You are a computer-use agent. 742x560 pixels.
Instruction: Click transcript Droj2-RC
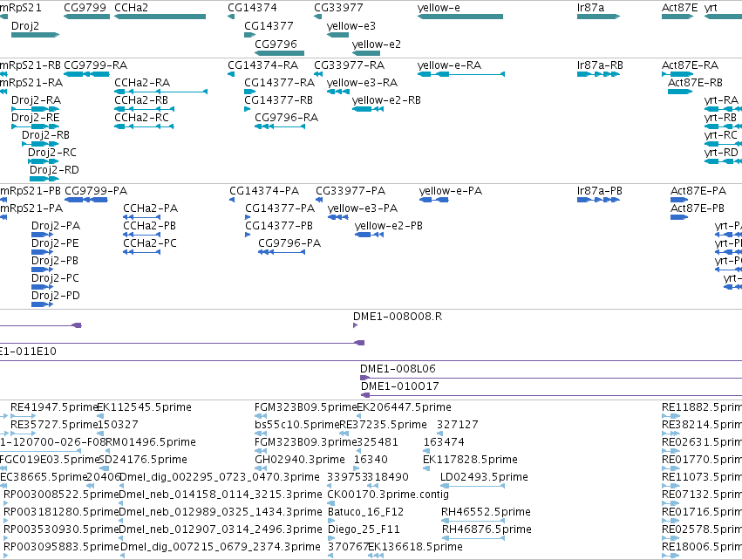[52, 153]
